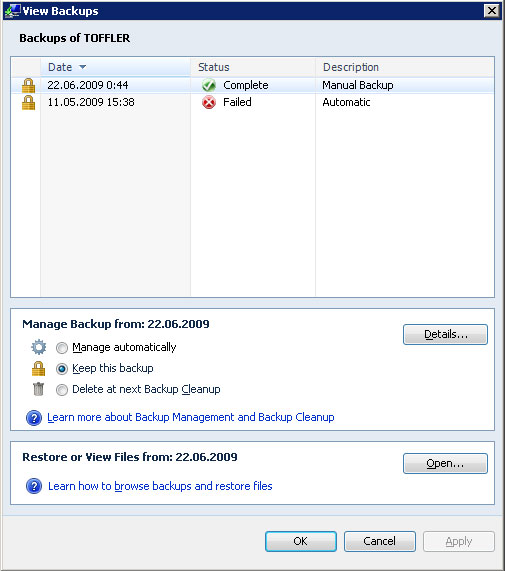Click the lock icon on the 11.05.2009 backup row
The width and height of the screenshot is (505, 571).
[28, 103]
